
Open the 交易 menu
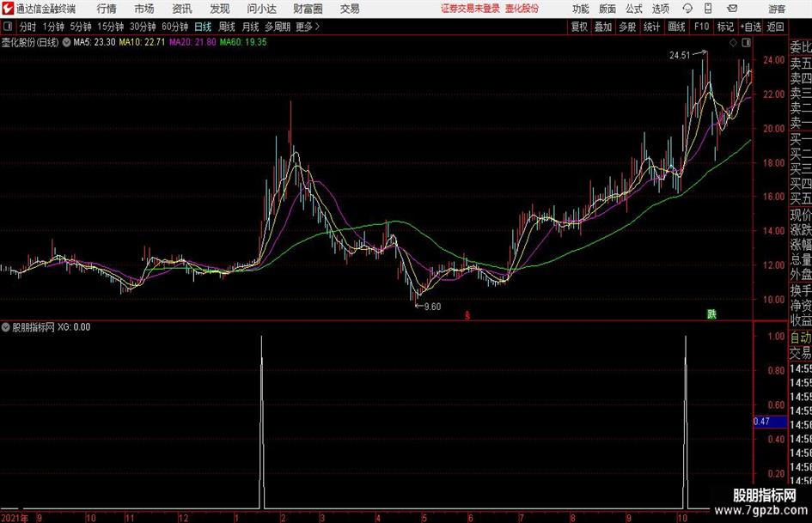click(350, 9)
